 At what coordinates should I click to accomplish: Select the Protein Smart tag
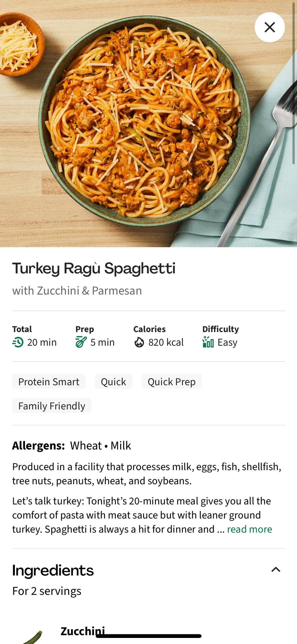(49, 382)
